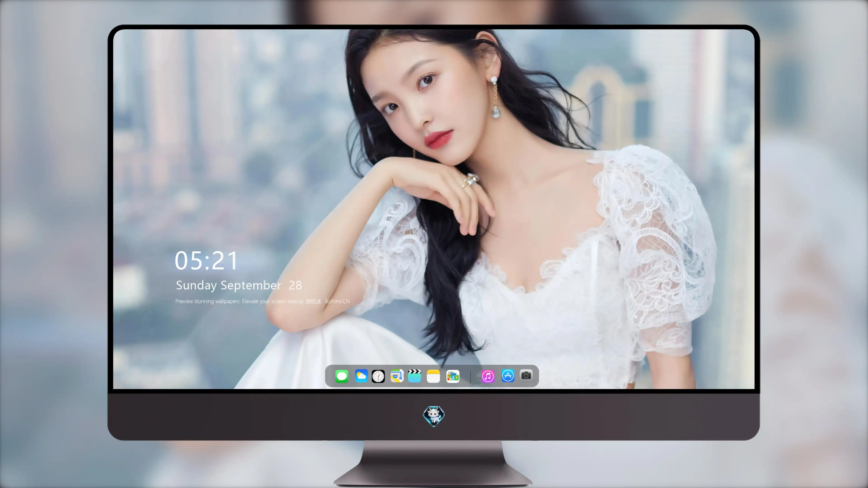Open the Camera app in the dock
This screenshot has width=868, height=488.
[x=526, y=375]
